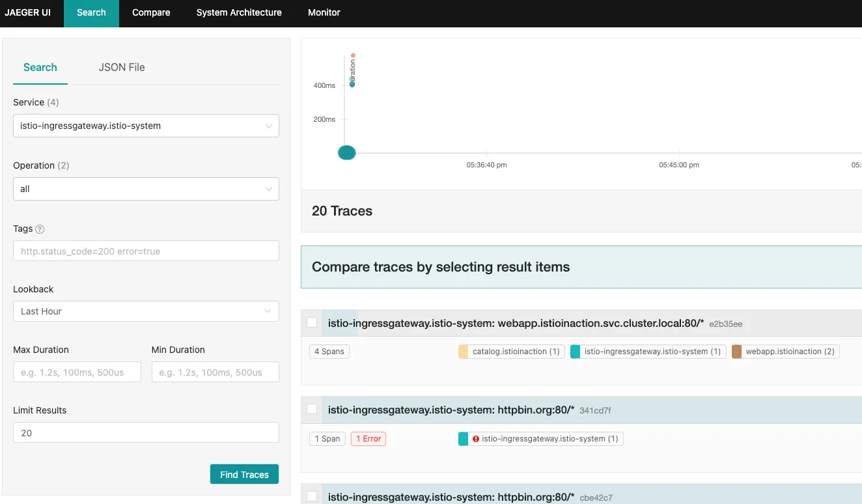Click the Tags help question-mark icon
This screenshot has width=862, height=504.
40,229
